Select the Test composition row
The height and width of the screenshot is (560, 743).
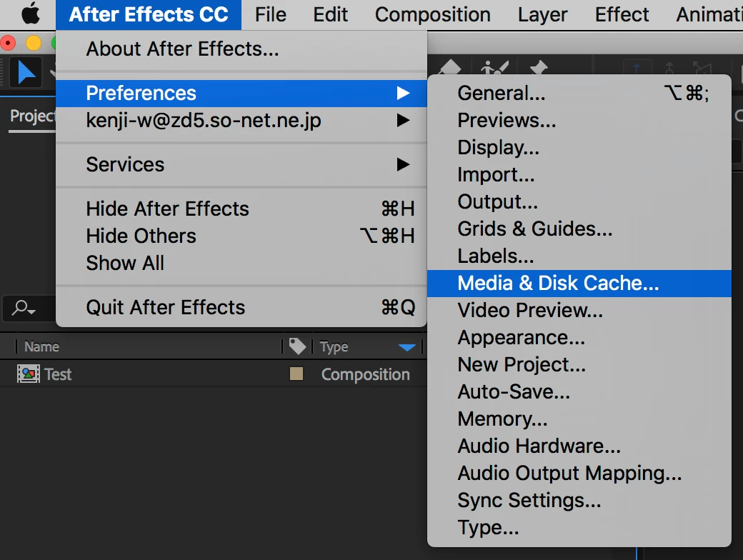coord(213,374)
